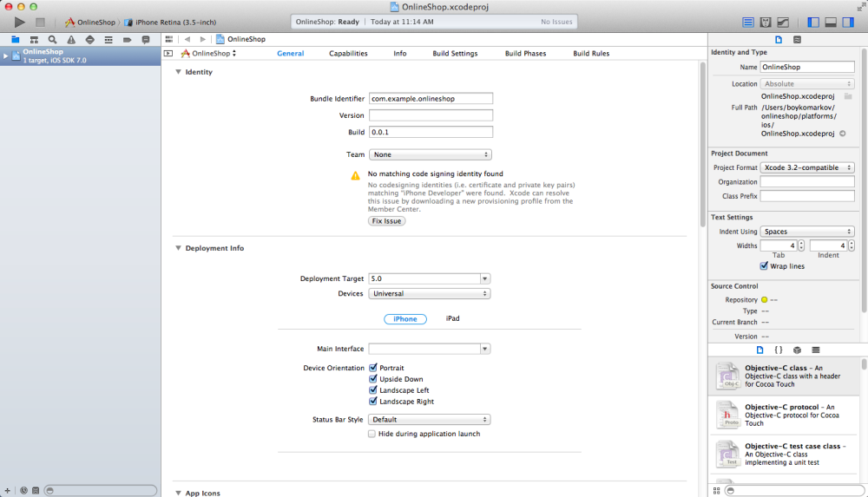This screenshot has width=868, height=497.
Task: Uncheck Upside Down orientation
Action: (x=372, y=378)
